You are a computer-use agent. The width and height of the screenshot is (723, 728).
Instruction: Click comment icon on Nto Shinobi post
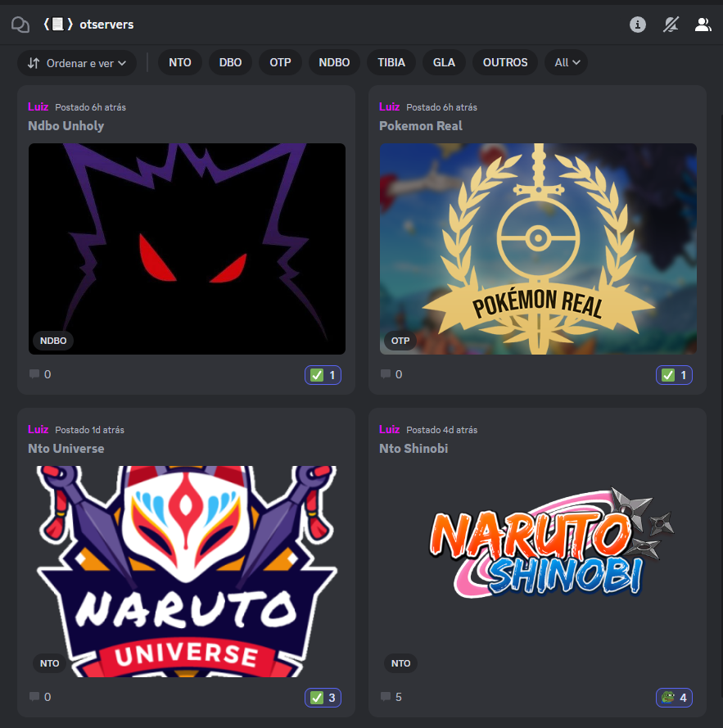point(386,697)
